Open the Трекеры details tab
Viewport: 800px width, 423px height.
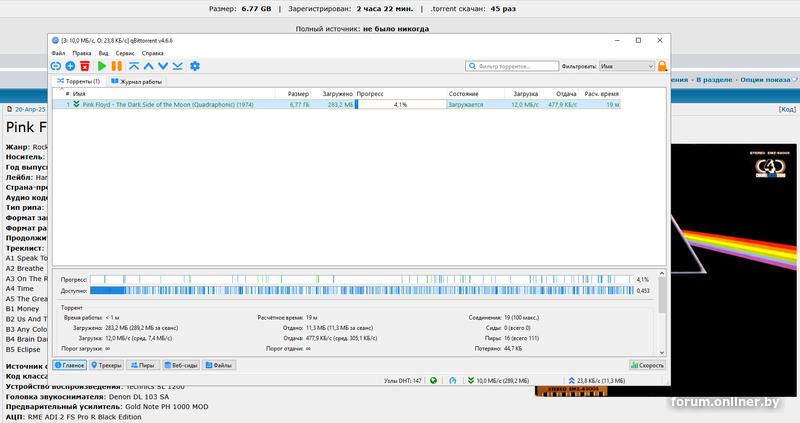pyautogui.click(x=107, y=365)
